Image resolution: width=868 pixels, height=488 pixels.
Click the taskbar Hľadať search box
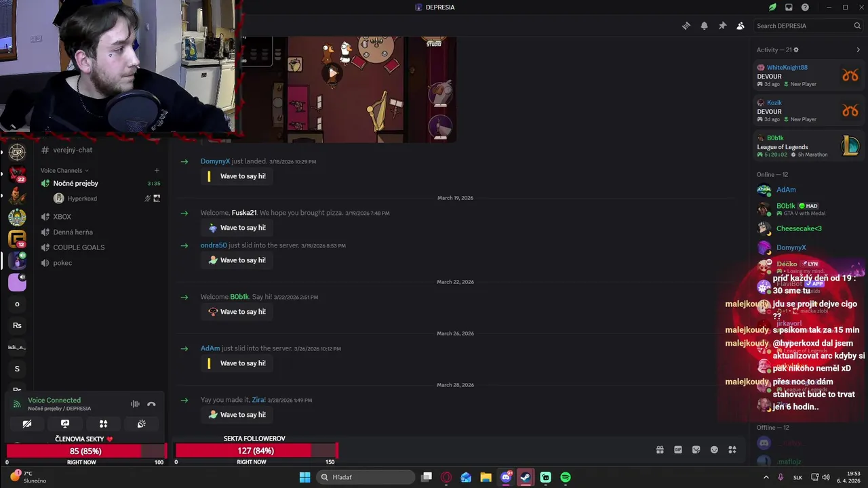(x=366, y=477)
